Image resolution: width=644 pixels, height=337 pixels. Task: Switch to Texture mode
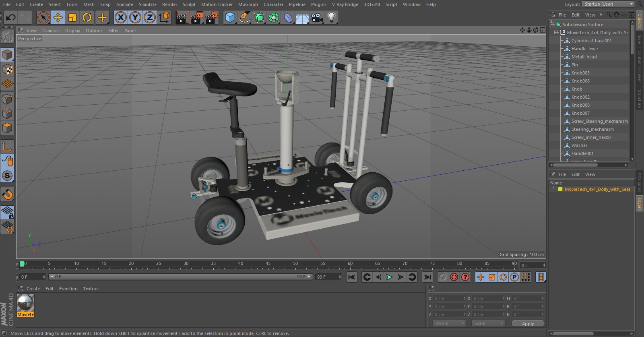coord(7,70)
